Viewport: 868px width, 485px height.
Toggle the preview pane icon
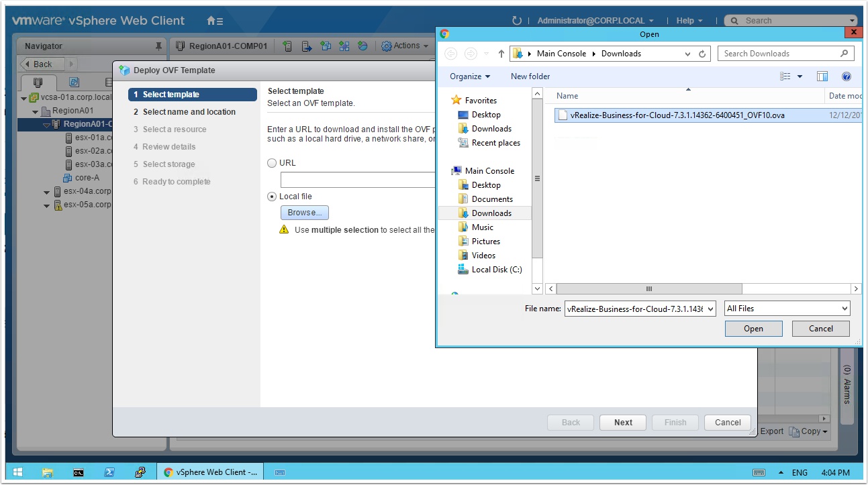click(x=822, y=76)
